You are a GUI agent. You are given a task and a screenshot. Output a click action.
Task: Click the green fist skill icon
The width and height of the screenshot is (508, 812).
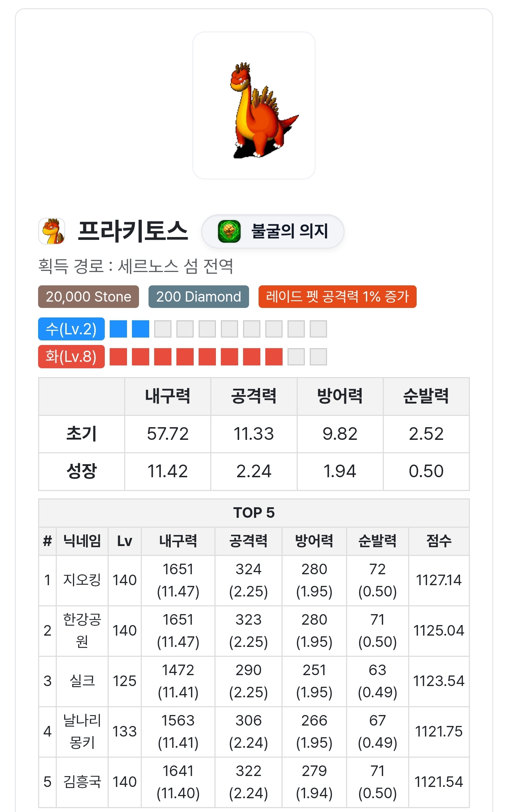pyautogui.click(x=229, y=231)
